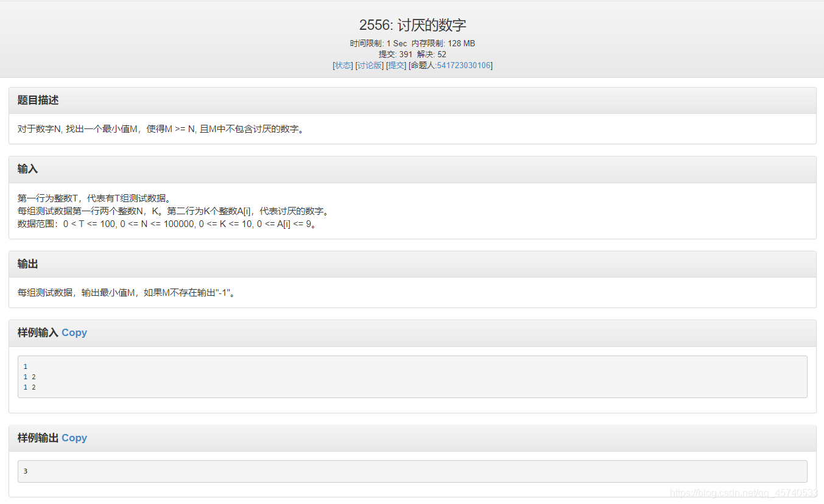Viewport: 824px width, 504px height.
Task: Click the 样例输入 panel header
Action: 38,332
